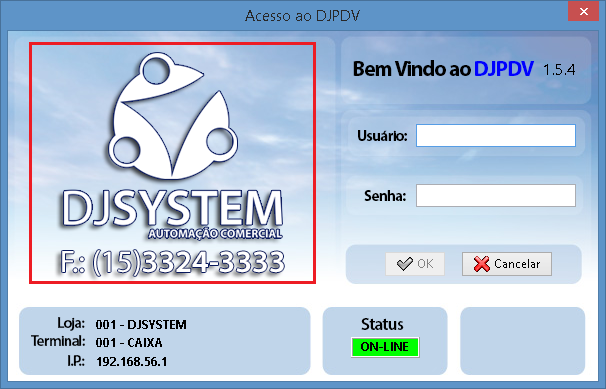Confirm login with the OK button

(x=415, y=264)
